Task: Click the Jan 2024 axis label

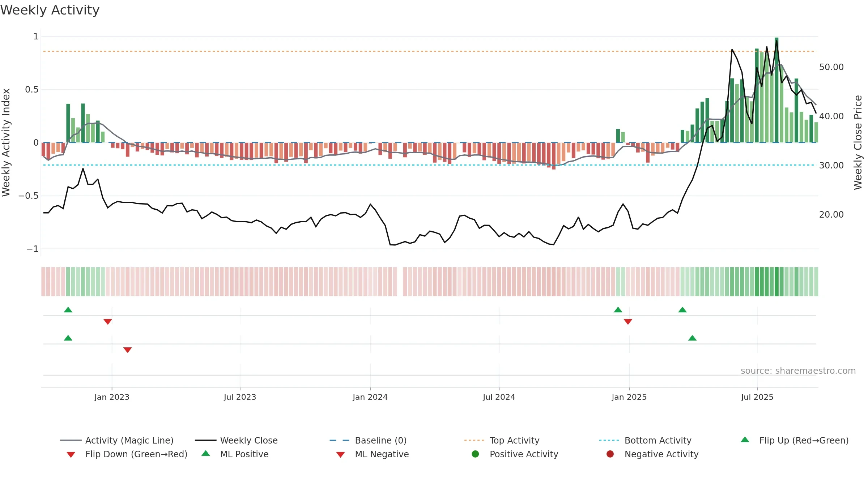Action: pos(370,397)
